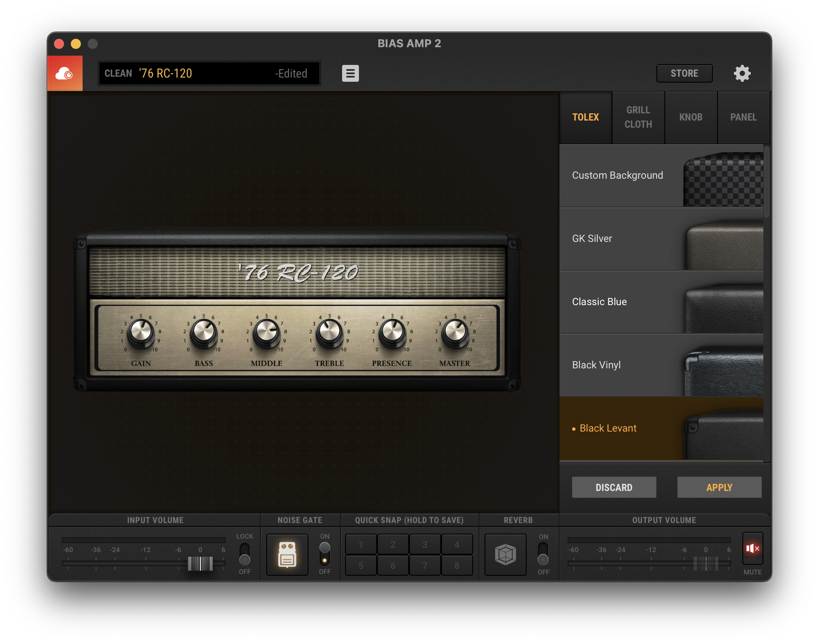This screenshot has width=819, height=644.
Task: Click the PRESENCE knob on the amp
Action: click(x=392, y=333)
